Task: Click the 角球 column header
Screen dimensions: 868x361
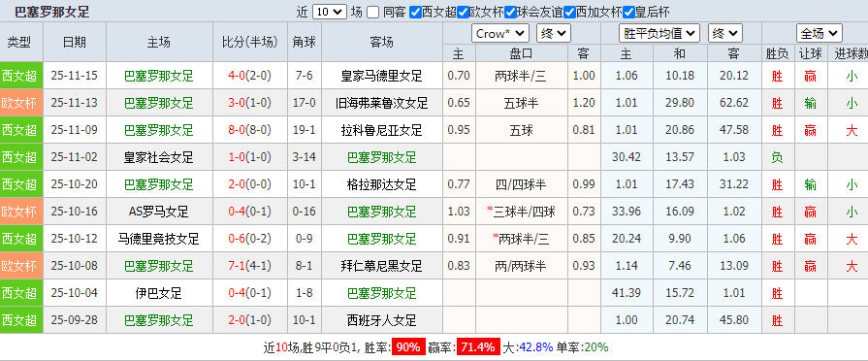Action: [x=304, y=43]
